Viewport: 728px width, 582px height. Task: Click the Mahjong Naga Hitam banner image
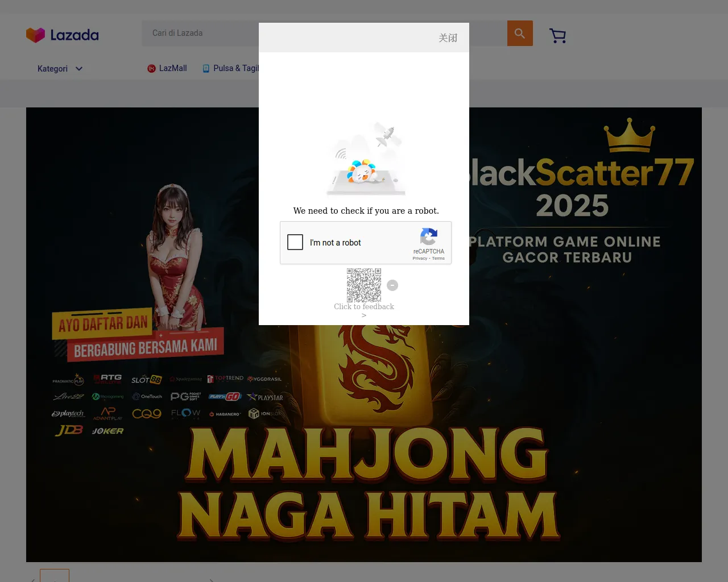tap(364, 335)
